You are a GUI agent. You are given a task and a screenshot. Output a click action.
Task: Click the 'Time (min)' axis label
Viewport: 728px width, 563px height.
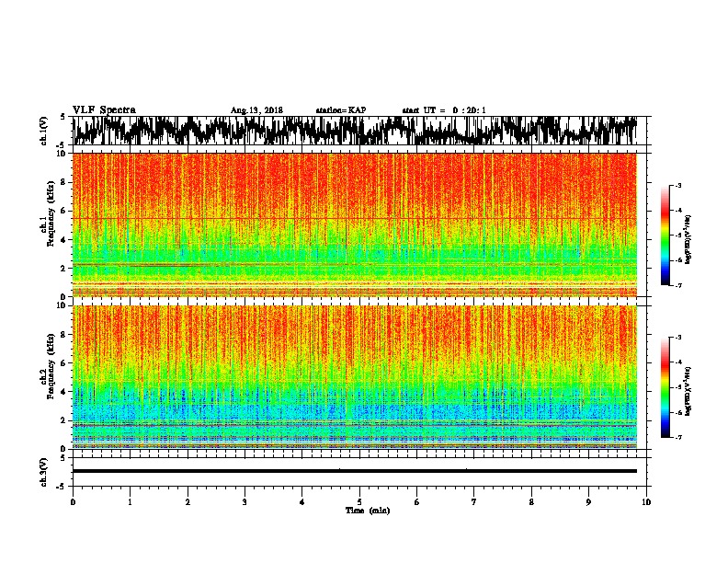368,511
